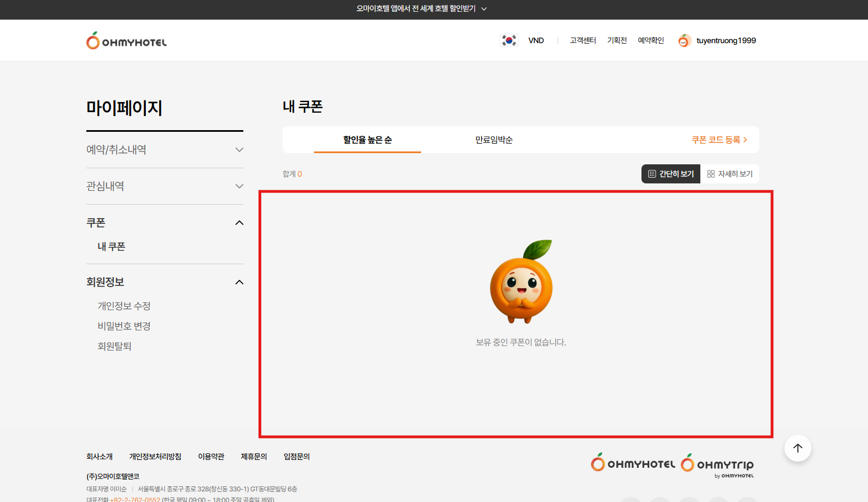The image size is (868, 502).
Task: Expand the 예약/취소내역 section
Action: tap(165, 150)
